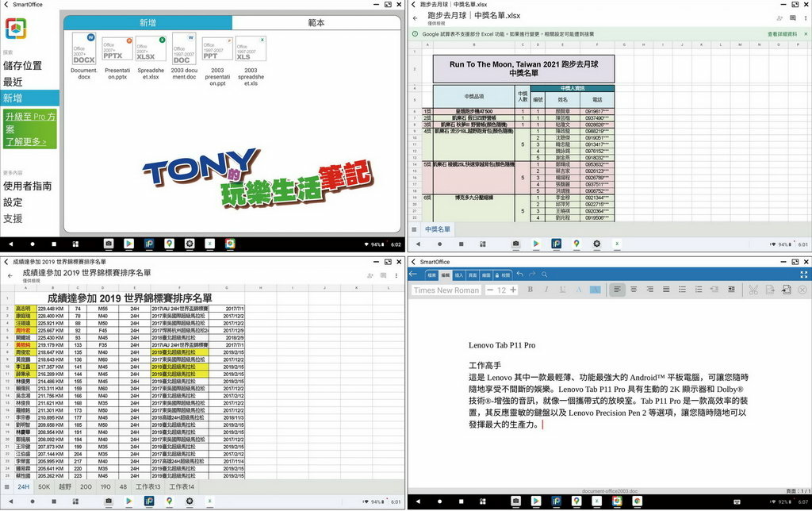The image size is (812, 511).
Task: Align text left in SmartOffice editor
Action: pos(617,290)
